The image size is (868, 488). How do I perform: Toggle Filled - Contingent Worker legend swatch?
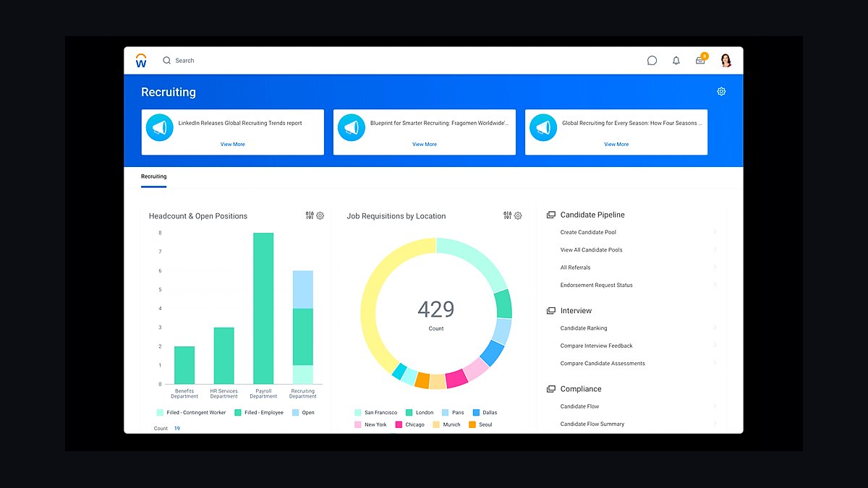click(160, 413)
